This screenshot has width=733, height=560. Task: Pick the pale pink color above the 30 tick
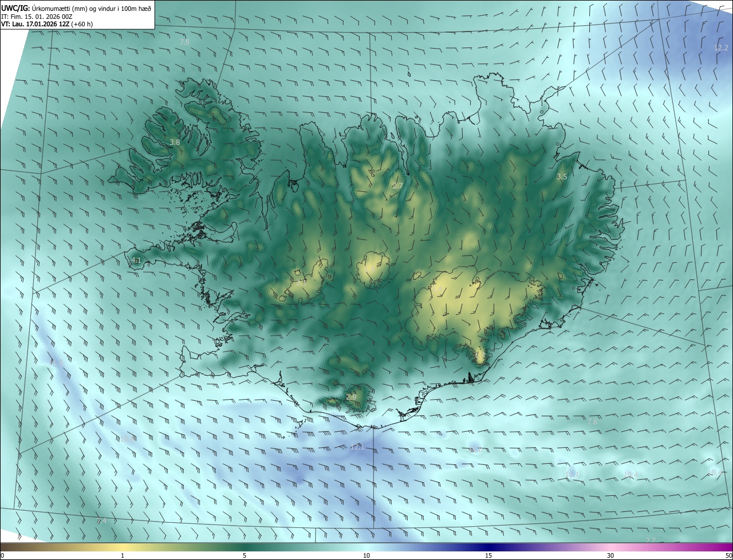[x=610, y=547]
